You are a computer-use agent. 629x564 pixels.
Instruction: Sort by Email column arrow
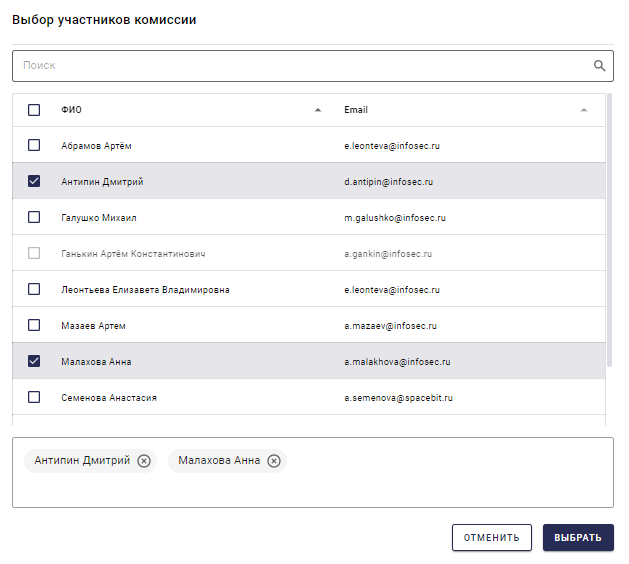[584, 110]
